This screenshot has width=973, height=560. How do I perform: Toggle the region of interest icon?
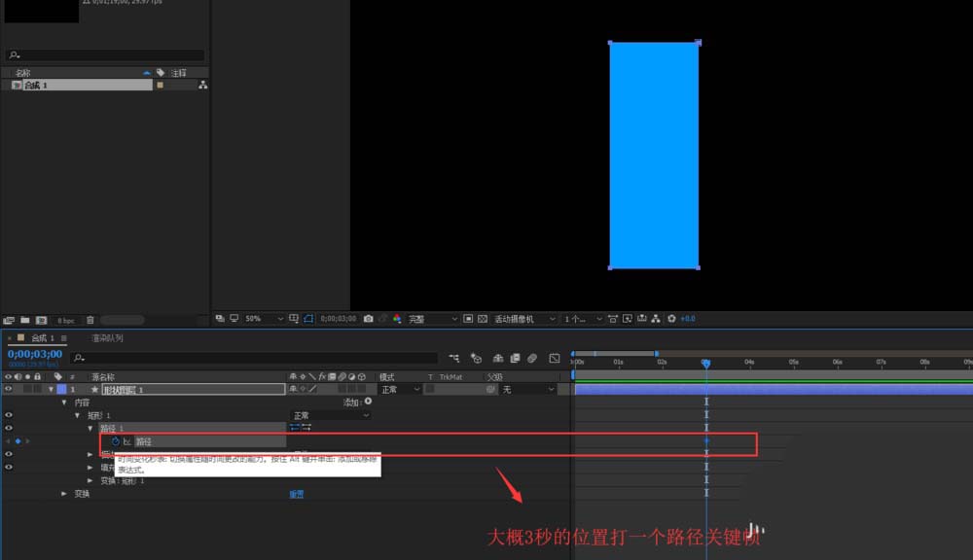click(x=468, y=319)
